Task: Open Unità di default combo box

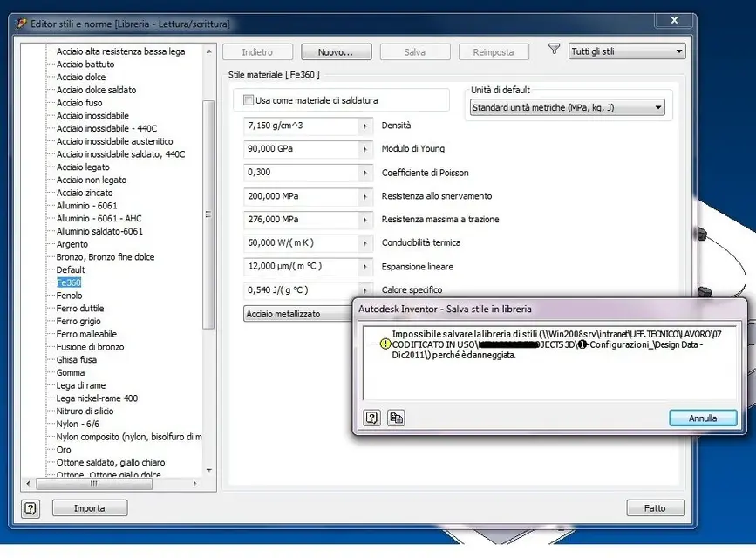Action: click(x=567, y=107)
